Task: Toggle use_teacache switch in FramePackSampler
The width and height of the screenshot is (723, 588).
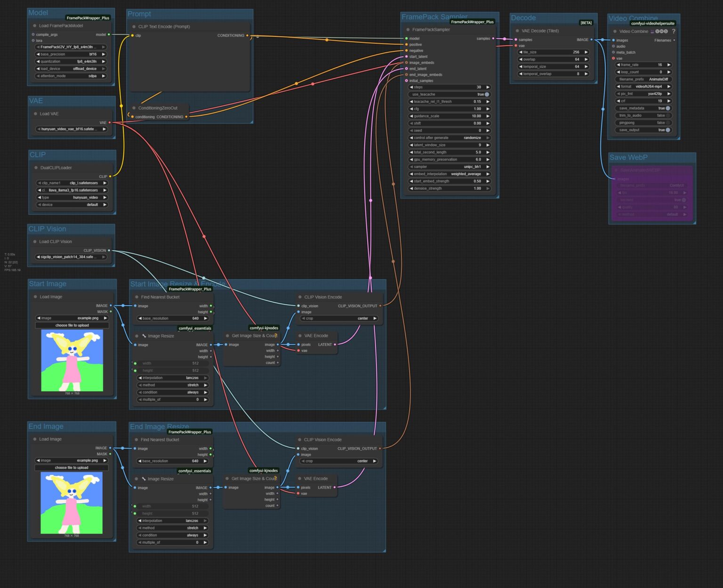Action: (486, 95)
